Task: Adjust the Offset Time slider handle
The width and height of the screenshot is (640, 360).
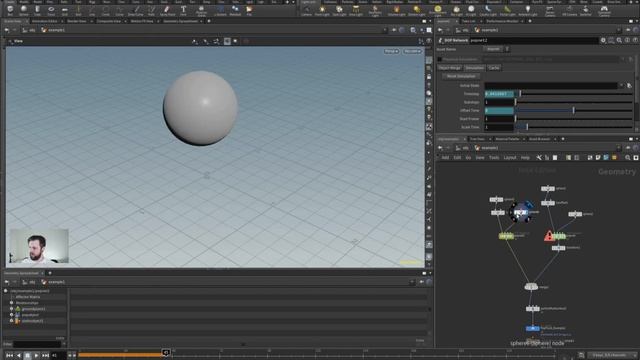Action: click(573, 111)
